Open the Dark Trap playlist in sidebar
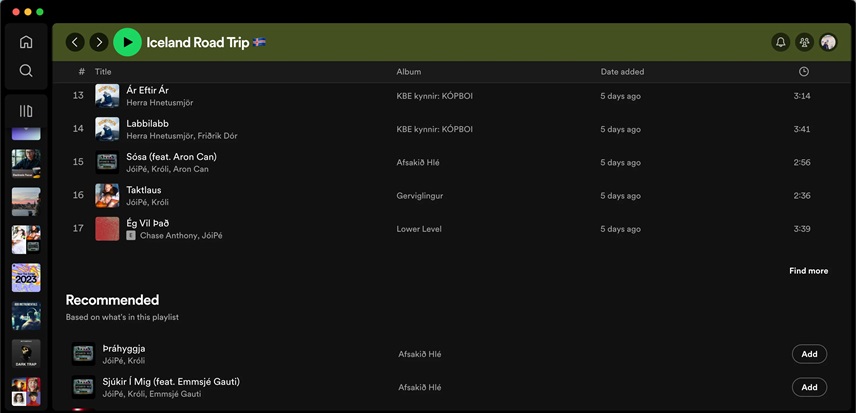The width and height of the screenshot is (856, 413). click(x=26, y=354)
